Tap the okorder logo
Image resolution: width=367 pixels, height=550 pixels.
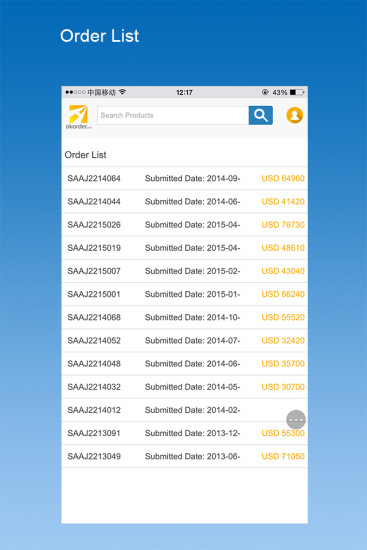79,117
